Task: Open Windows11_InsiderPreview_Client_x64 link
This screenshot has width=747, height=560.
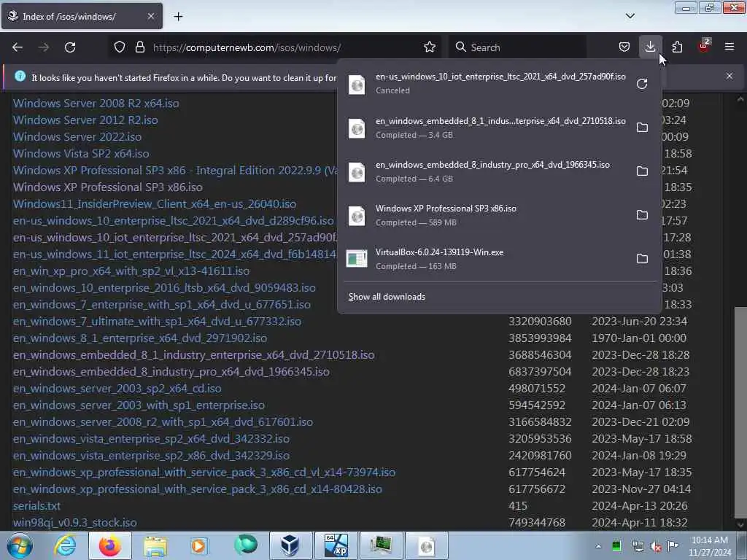Action: (155, 204)
